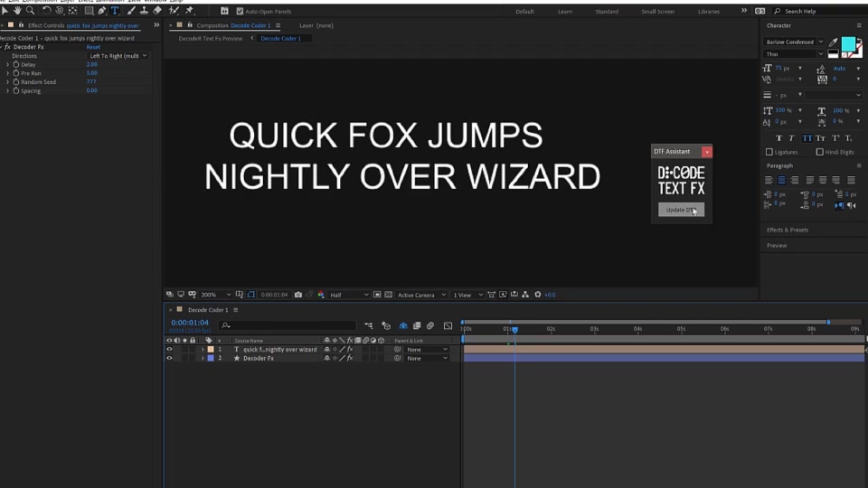Select the Horizontal Type tool
The height and width of the screenshot is (488, 868).
[x=115, y=11]
